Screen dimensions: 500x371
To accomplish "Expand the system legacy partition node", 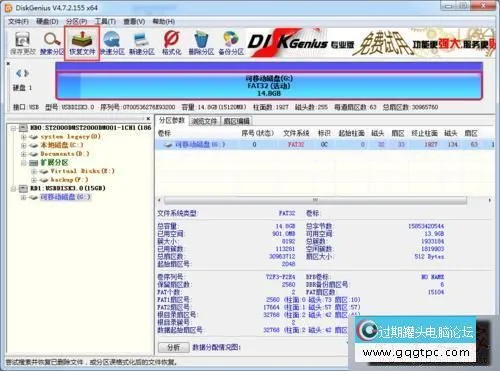I will tap(23, 137).
